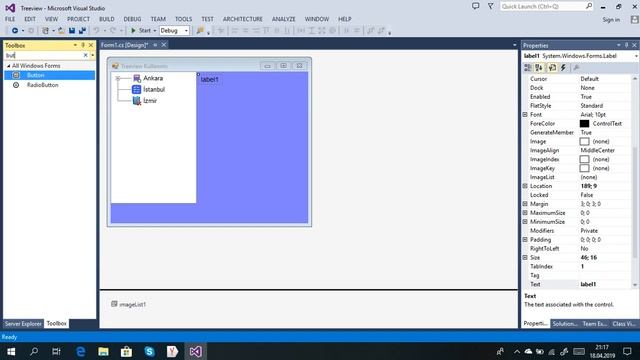640x360 pixels.
Task: Expand the Location property
Action: tap(525, 186)
